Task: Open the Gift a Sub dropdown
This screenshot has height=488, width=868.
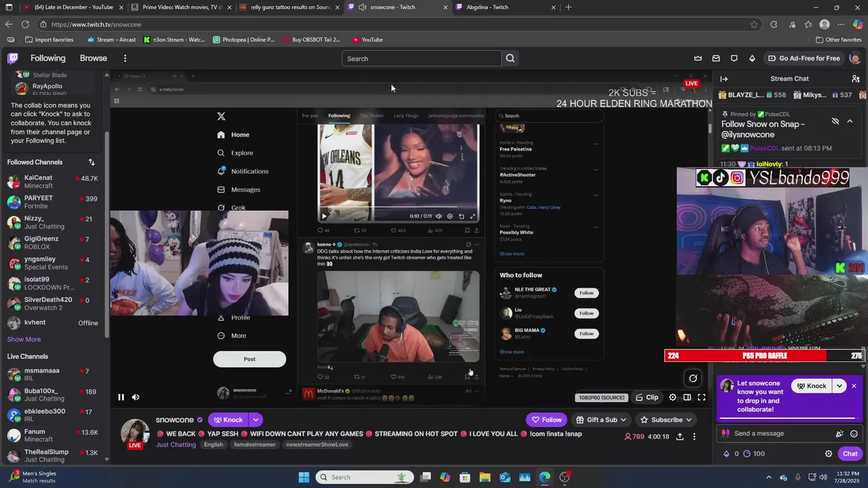Action: click(x=601, y=420)
